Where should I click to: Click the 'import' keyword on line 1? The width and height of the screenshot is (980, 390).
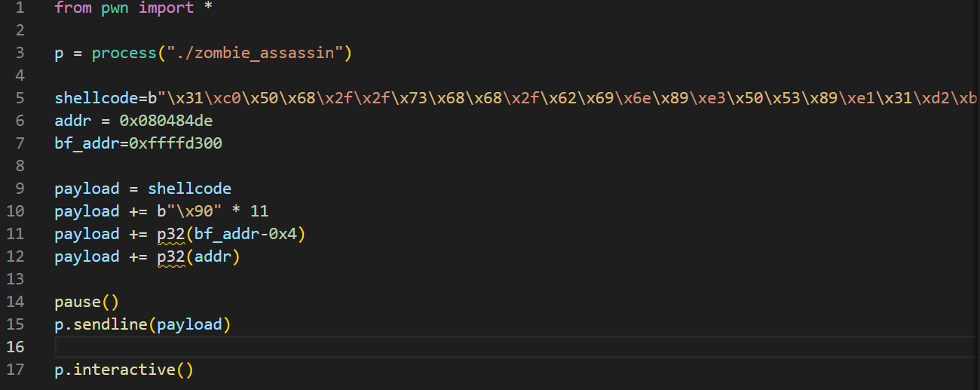pos(166,8)
